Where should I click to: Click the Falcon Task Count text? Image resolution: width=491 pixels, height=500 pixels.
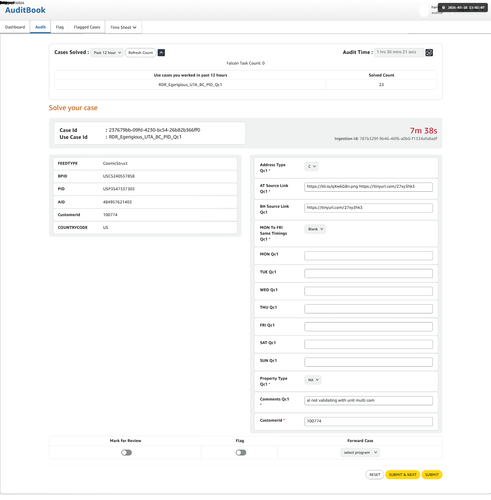click(x=246, y=63)
